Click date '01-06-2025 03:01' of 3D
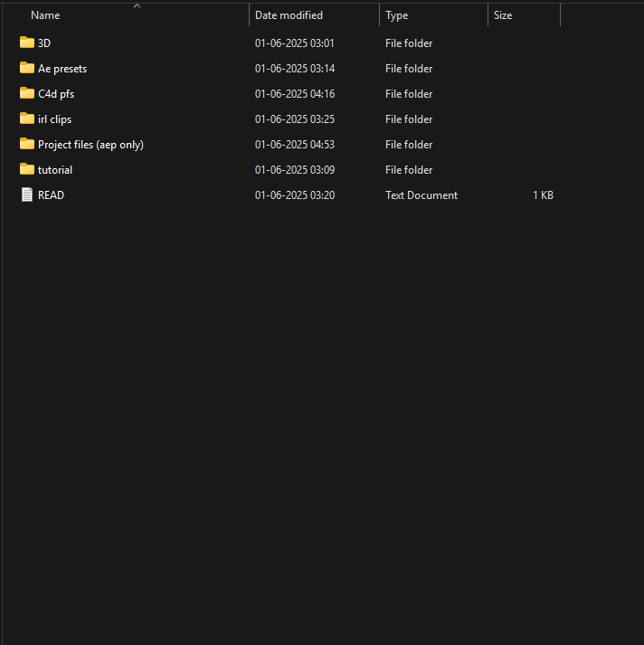 [295, 43]
